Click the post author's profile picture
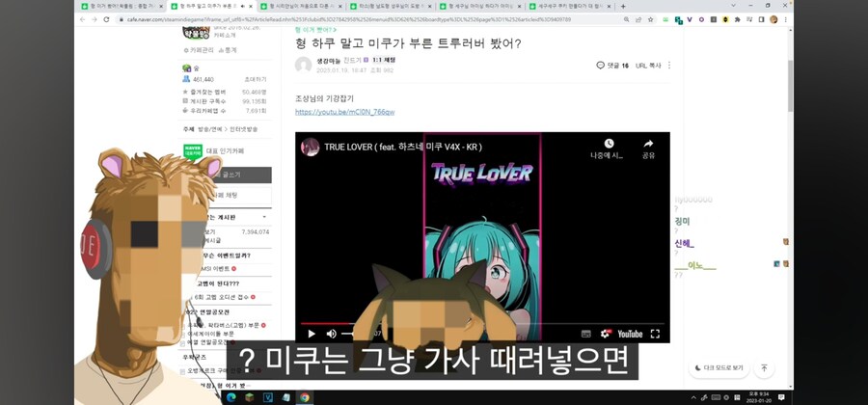 [304, 65]
